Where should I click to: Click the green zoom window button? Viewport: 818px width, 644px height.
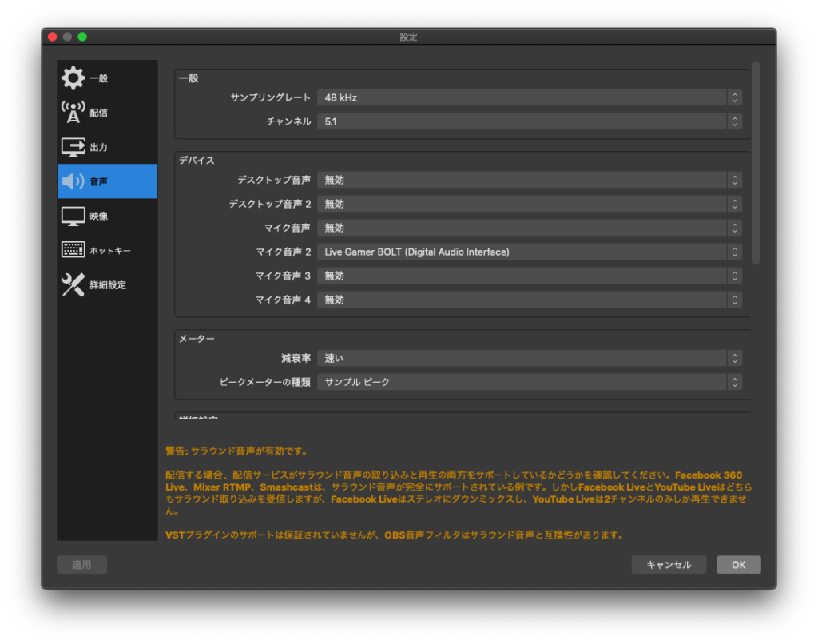(82, 37)
